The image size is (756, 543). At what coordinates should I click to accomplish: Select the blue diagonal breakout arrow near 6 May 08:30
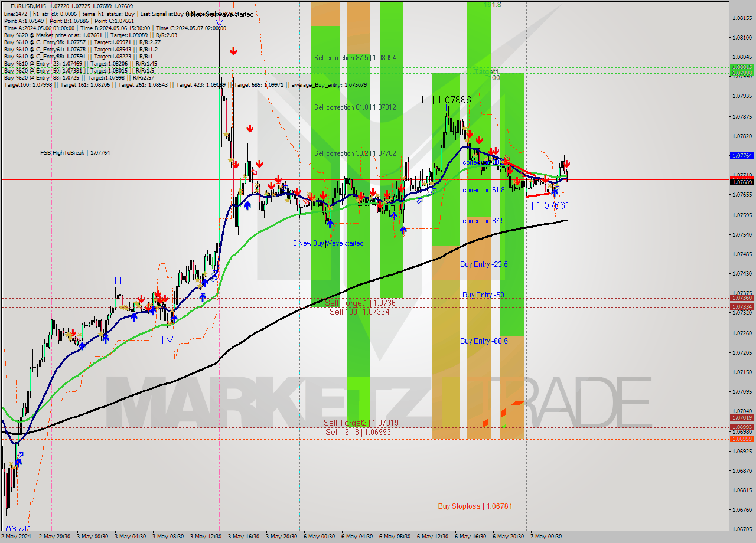(420, 201)
